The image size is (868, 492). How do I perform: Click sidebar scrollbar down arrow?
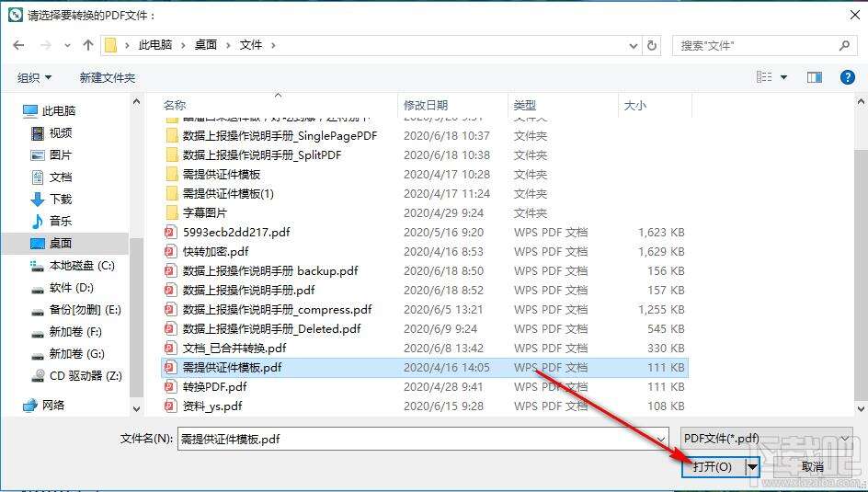click(x=137, y=409)
